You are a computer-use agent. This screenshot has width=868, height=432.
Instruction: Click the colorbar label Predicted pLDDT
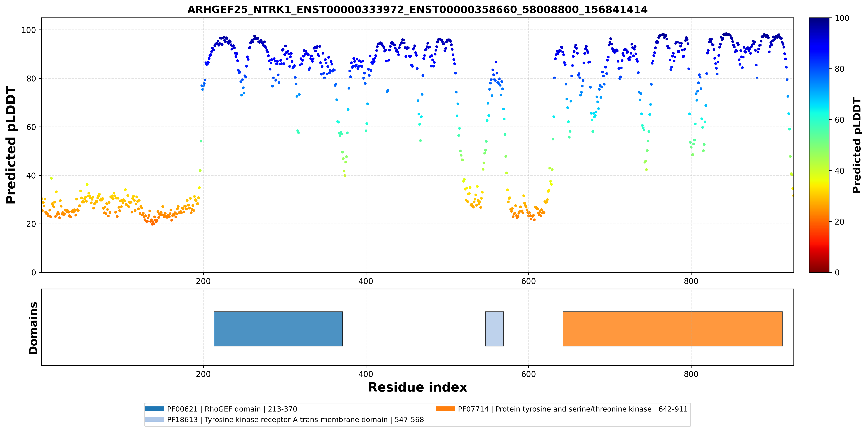857,145
